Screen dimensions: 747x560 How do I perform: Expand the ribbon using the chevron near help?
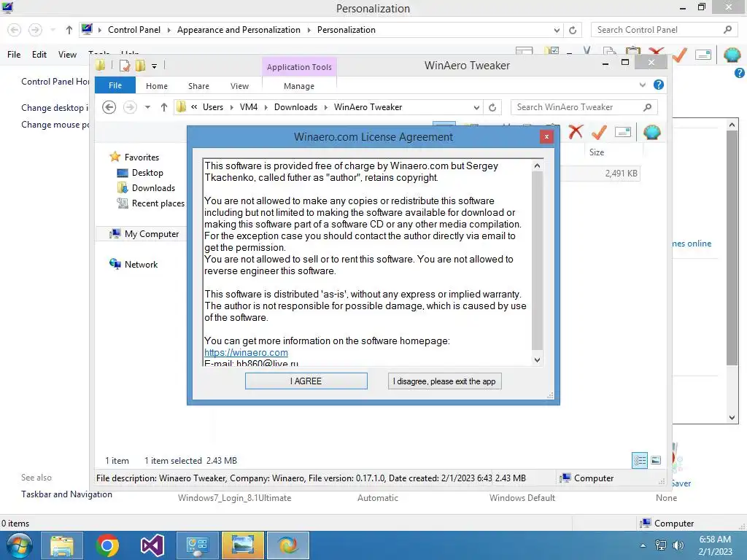642,85
